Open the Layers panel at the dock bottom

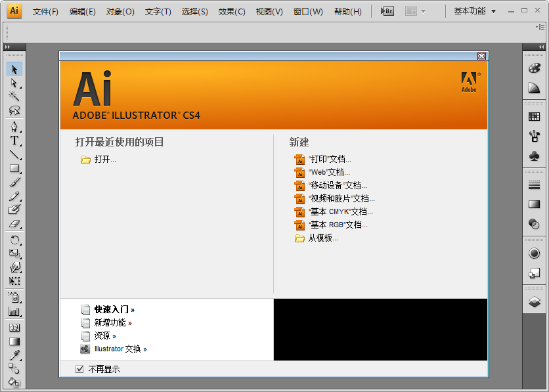tap(535, 298)
